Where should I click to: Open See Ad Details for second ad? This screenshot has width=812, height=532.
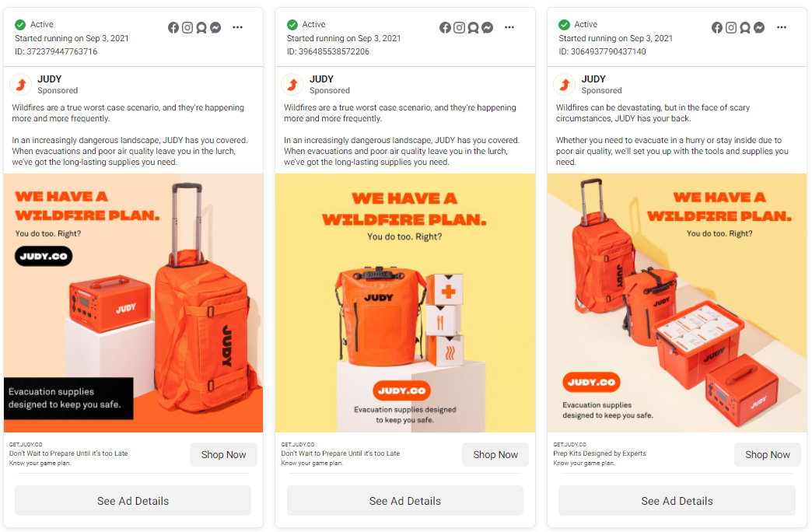click(x=405, y=500)
